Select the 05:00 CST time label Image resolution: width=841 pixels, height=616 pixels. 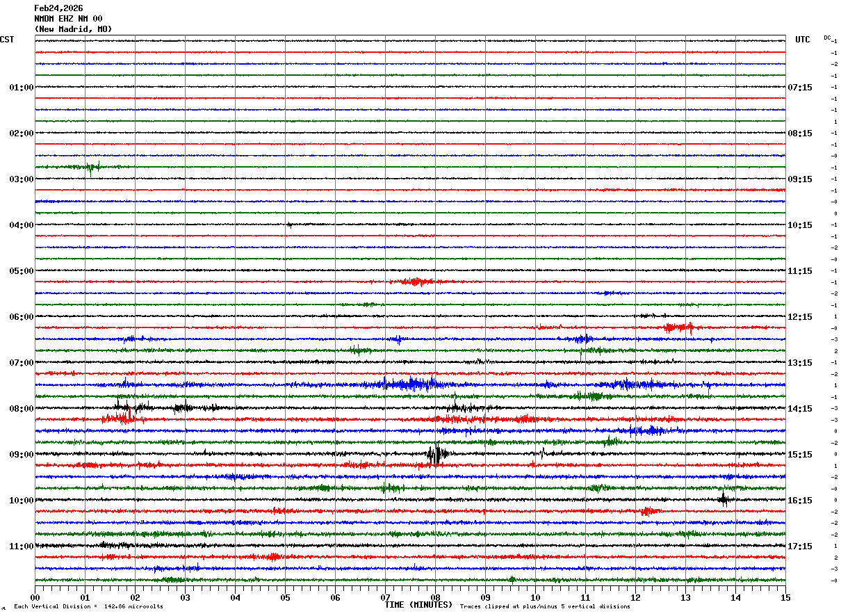22,271
